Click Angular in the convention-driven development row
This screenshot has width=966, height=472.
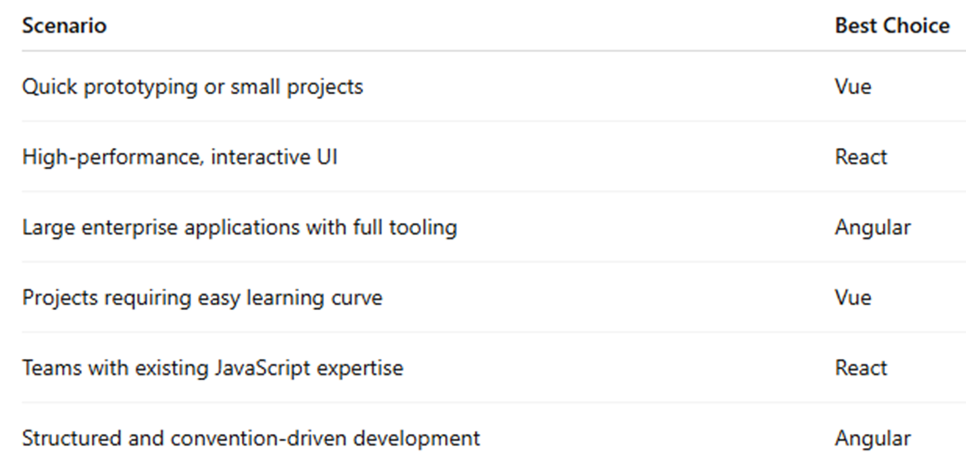point(872,438)
